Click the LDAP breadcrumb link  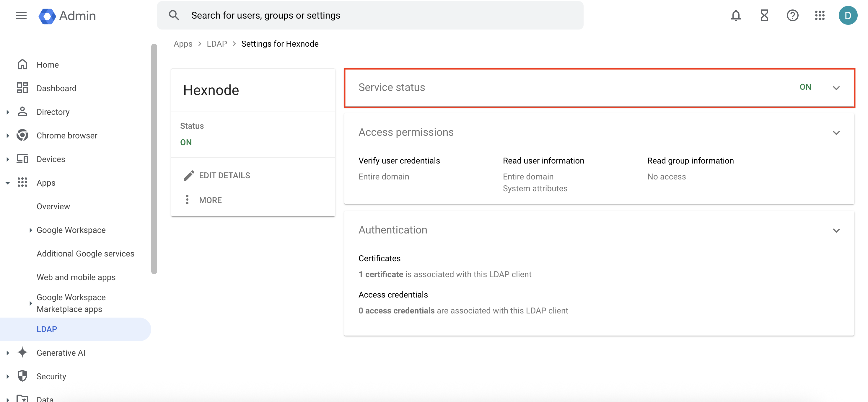point(217,44)
